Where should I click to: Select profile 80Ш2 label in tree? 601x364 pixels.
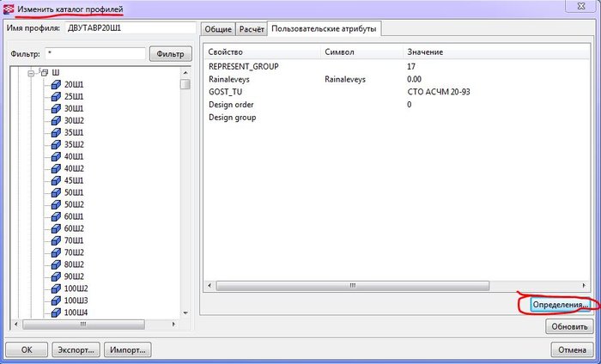click(x=74, y=264)
